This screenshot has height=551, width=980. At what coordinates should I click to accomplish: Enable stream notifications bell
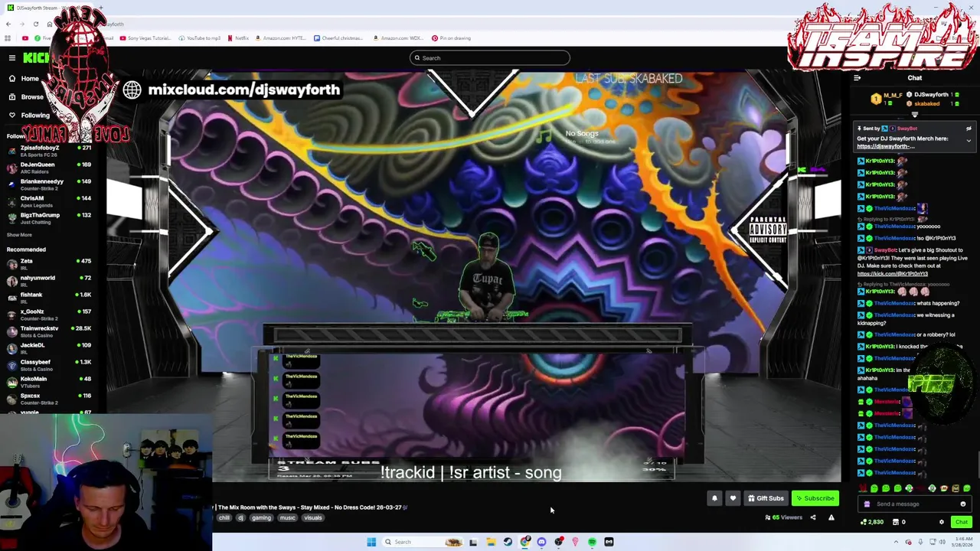pos(714,498)
